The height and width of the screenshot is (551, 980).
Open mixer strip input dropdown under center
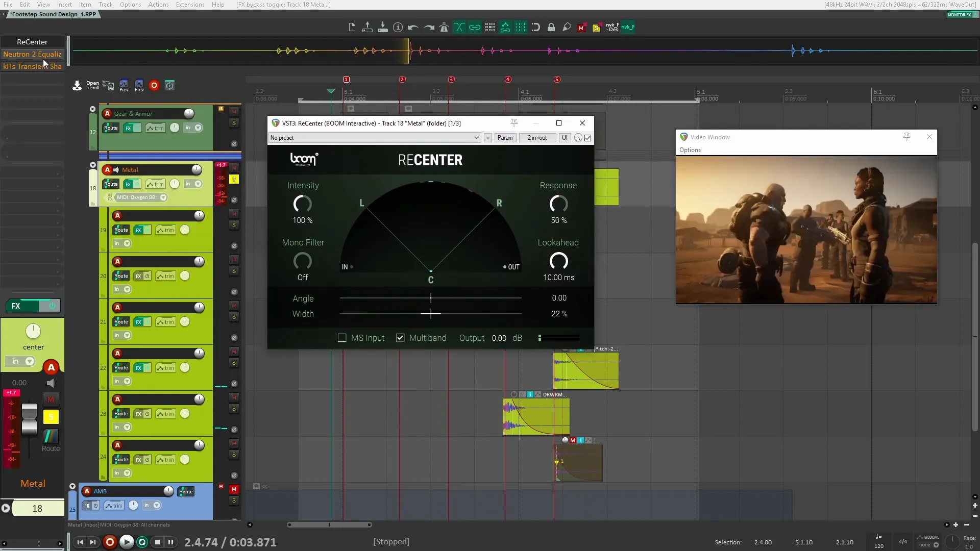(30, 362)
